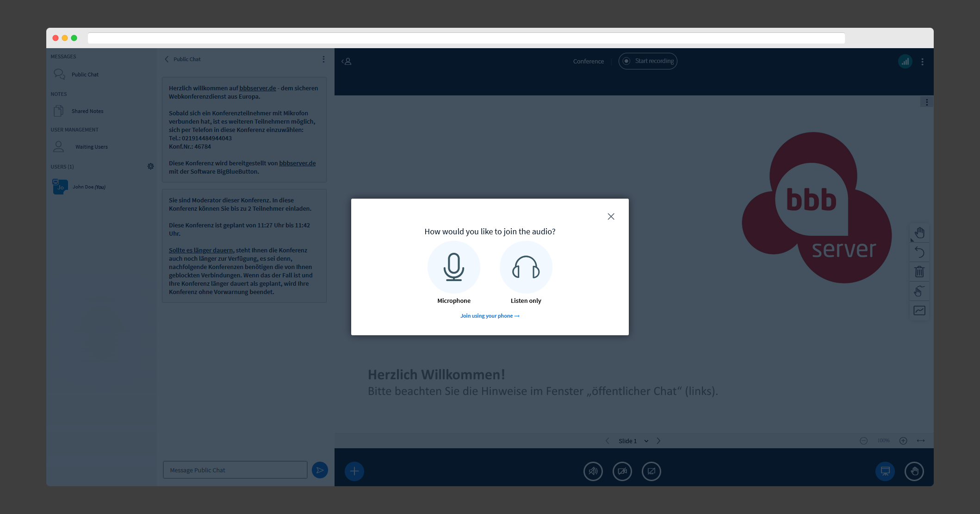Open Public Chat options menu

pos(323,59)
